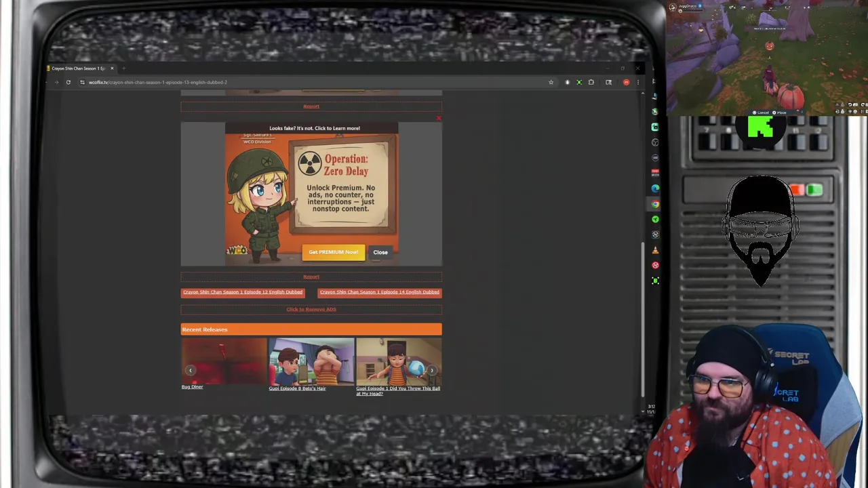Viewport: 868px width, 488px height.
Task: Click the green arrow app in taskbar
Action: (x=655, y=219)
